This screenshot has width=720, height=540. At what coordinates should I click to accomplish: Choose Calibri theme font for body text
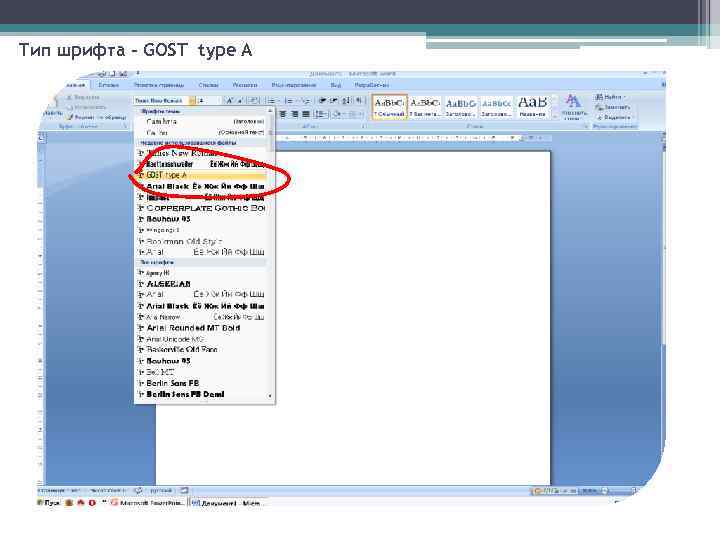click(x=202, y=132)
